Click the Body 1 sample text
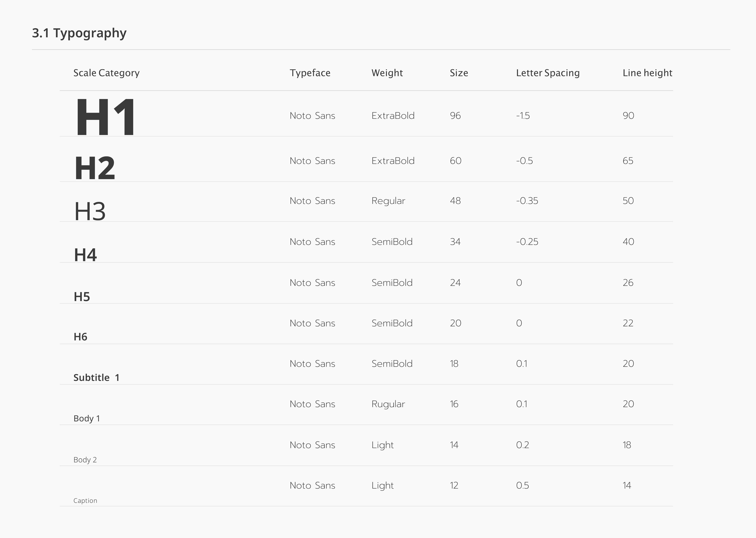 coord(86,418)
